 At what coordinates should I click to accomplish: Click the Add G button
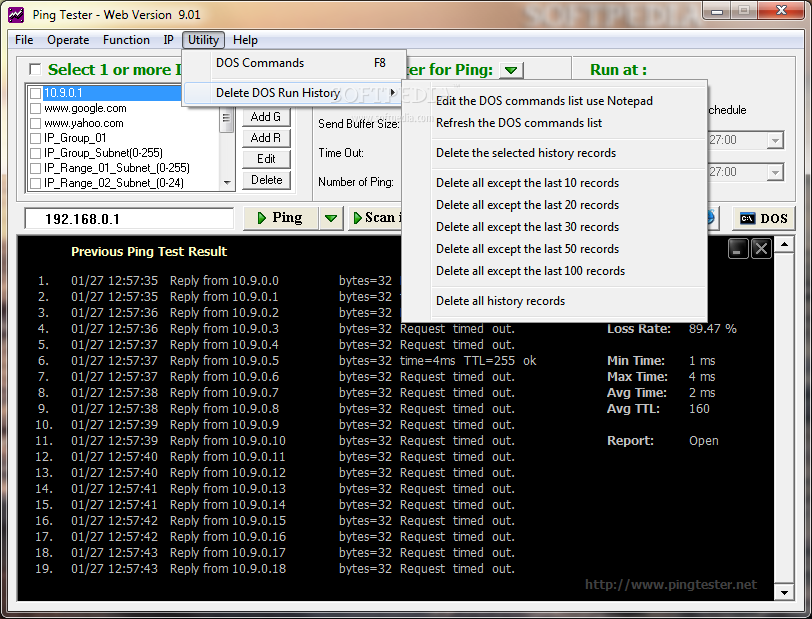[266, 117]
